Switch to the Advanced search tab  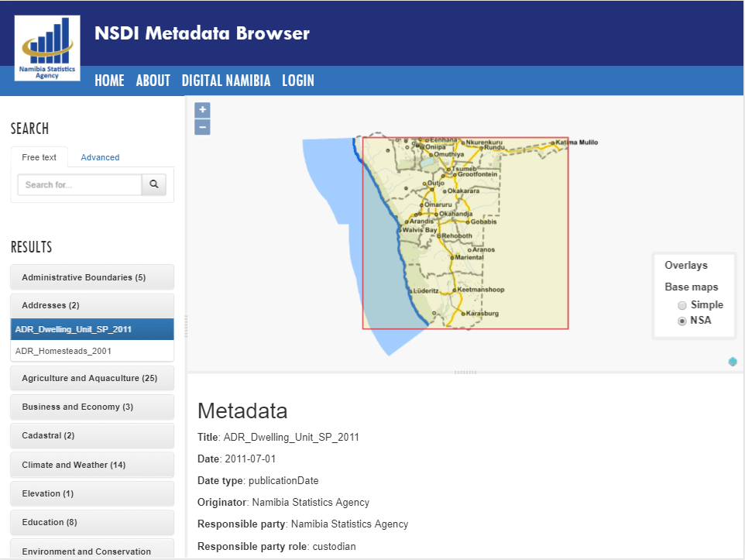[x=100, y=157]
